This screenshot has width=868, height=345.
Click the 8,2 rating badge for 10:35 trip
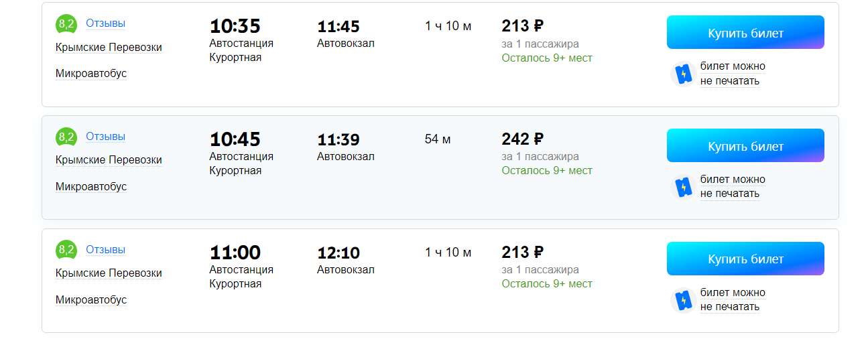[66, 25]
